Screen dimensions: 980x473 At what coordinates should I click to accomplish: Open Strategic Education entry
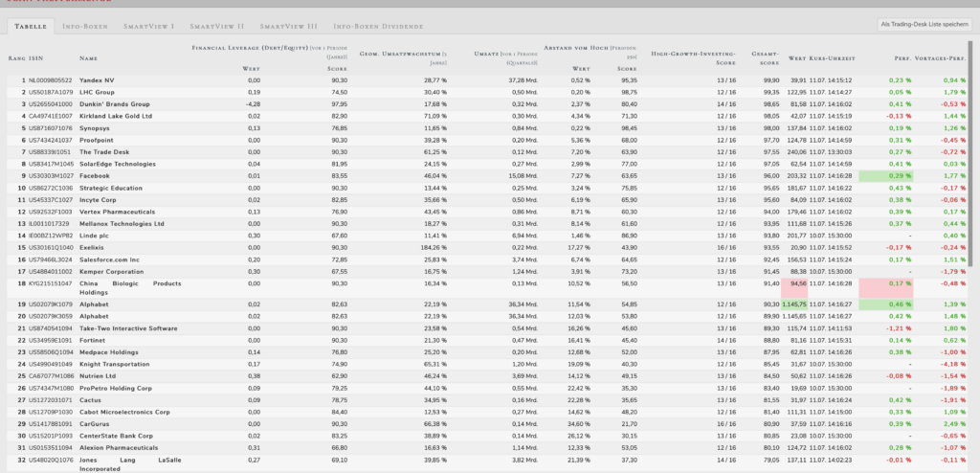click(111, 188)
